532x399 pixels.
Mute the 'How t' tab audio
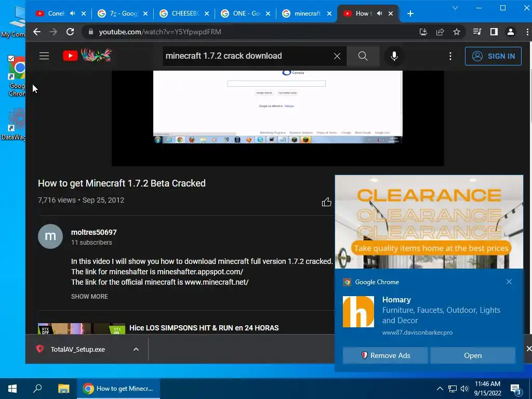(x=380, y=14)
